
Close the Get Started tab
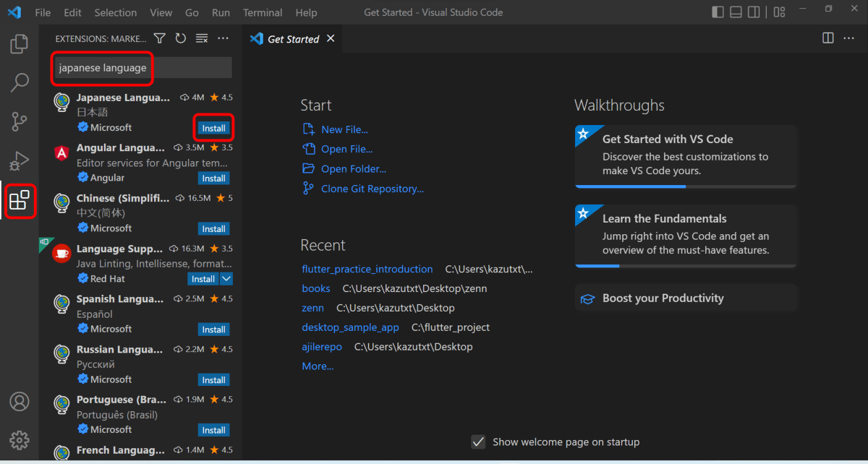331,39
